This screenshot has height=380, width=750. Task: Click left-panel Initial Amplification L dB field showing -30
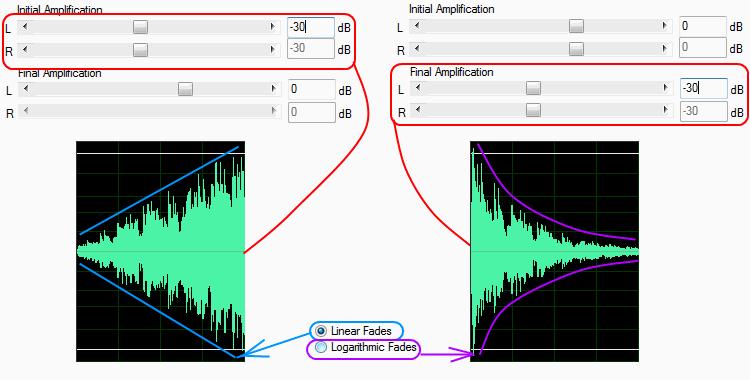(311, 27)
